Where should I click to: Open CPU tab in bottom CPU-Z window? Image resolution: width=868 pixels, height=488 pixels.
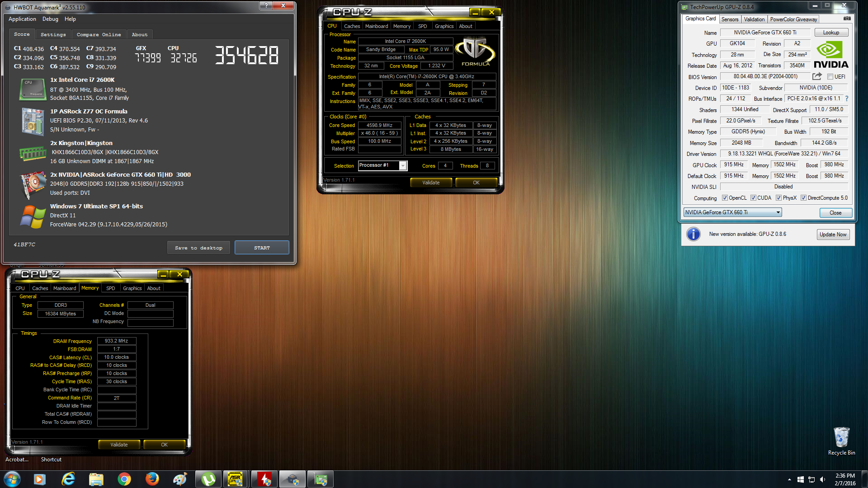pyautogui.click(x=20, y=288)
